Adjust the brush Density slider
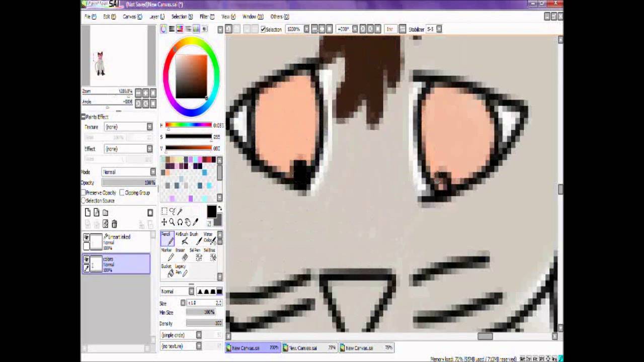644x362 pixels. 204,323
